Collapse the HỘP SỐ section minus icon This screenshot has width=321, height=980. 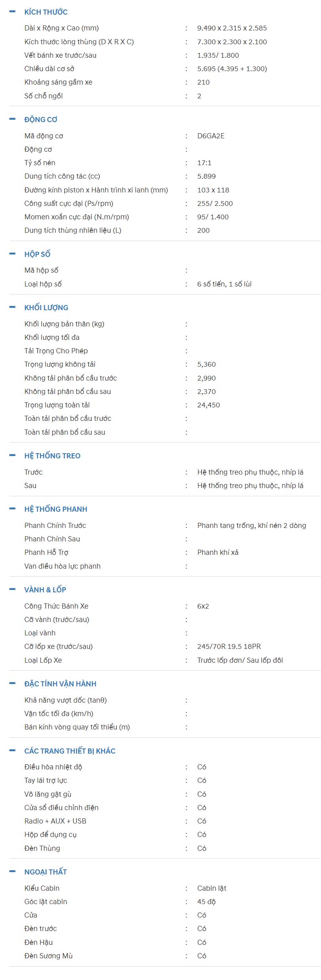[12, 254]
